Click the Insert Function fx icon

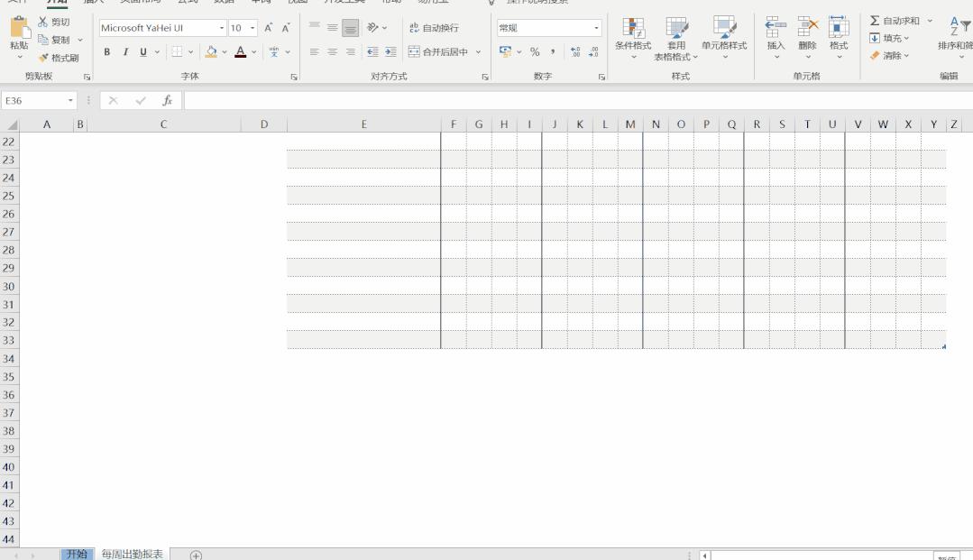[167, 101]
